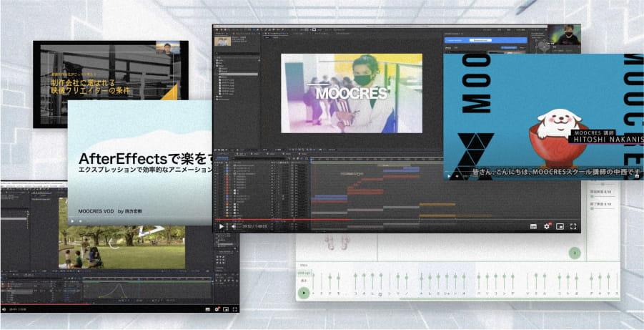644x330 pixels.
Task: Enter fullscreen in the bottom-left video player
Action: (x=235, y=309)
